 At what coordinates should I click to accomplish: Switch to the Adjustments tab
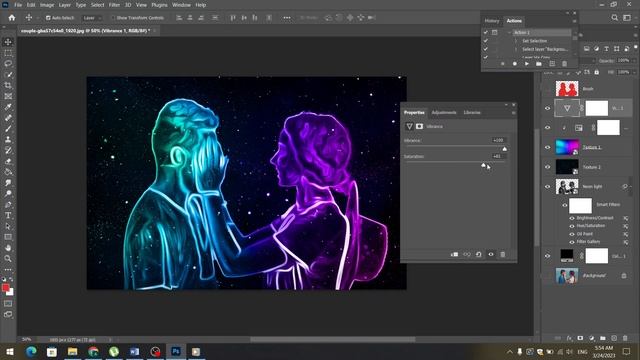[444, 113]
